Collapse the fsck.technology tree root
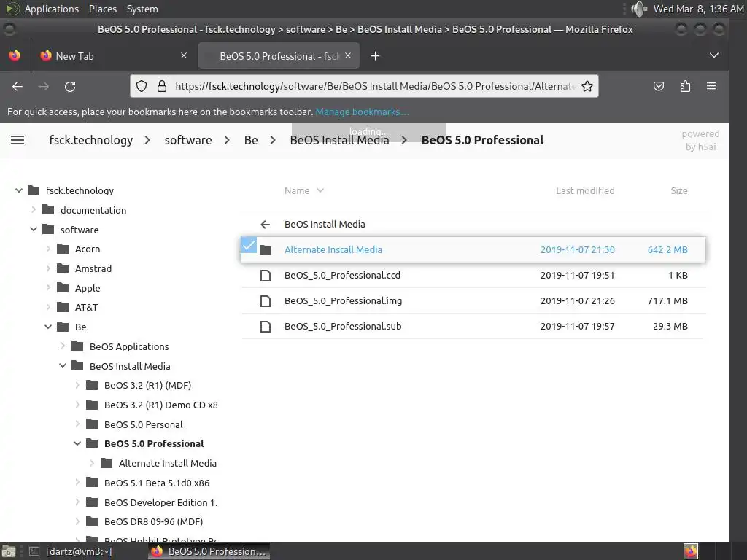Viewport: 747px width, 560px height. point(18,190)
